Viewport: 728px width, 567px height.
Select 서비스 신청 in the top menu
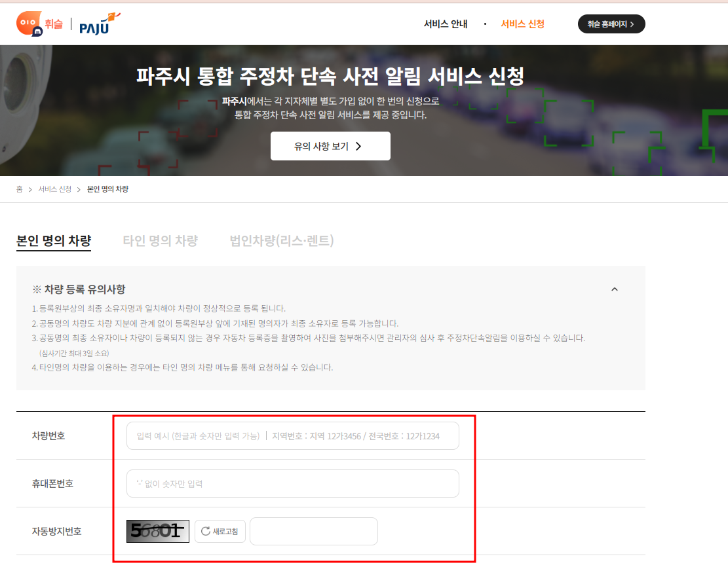522,24
